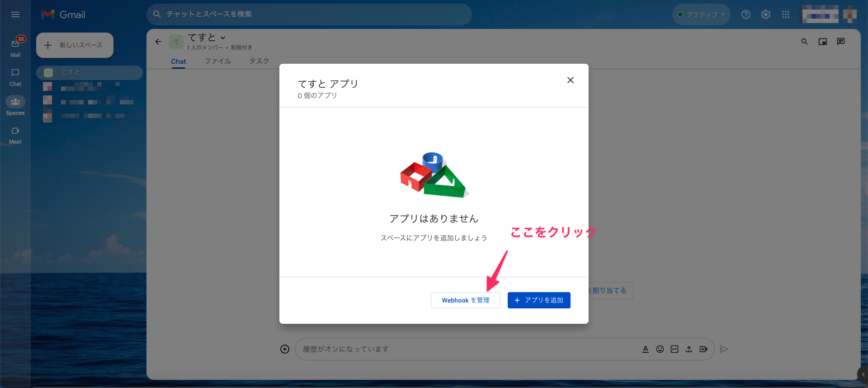Open Chat from the left sidebar

[x=15, y=77]
